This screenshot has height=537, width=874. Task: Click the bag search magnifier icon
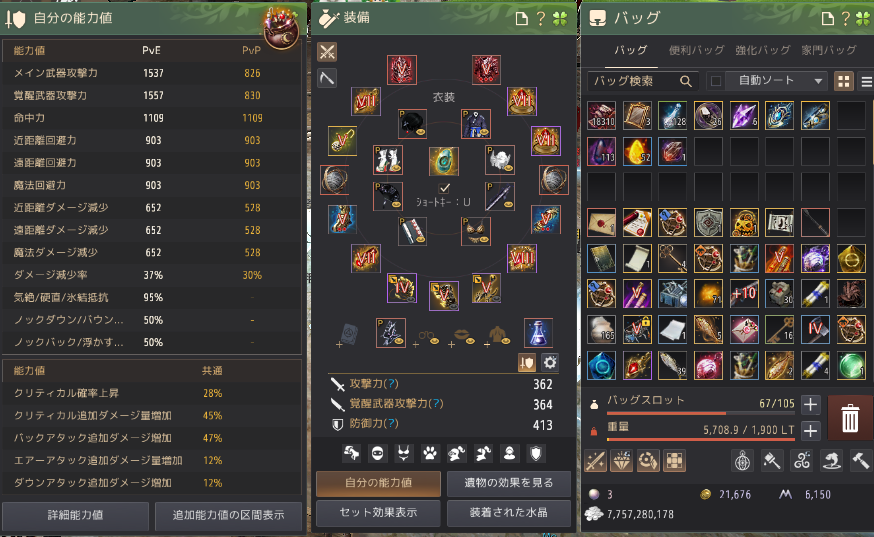(x=686, y=81)
